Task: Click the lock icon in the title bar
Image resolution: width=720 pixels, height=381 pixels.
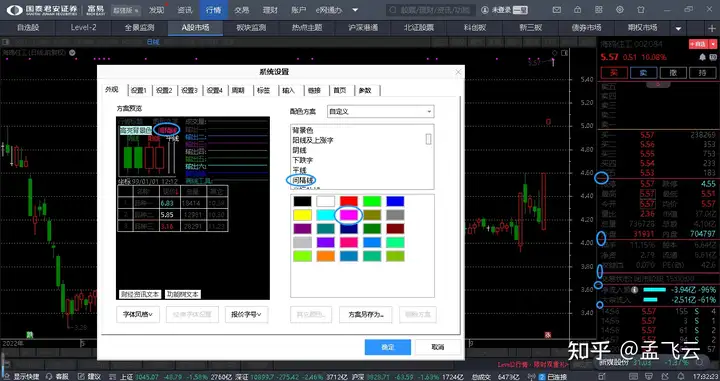Action: (577, 10)
